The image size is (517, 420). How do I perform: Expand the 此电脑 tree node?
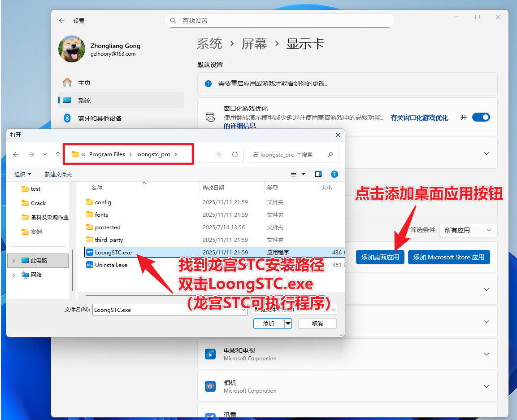(x=14, y=261)
